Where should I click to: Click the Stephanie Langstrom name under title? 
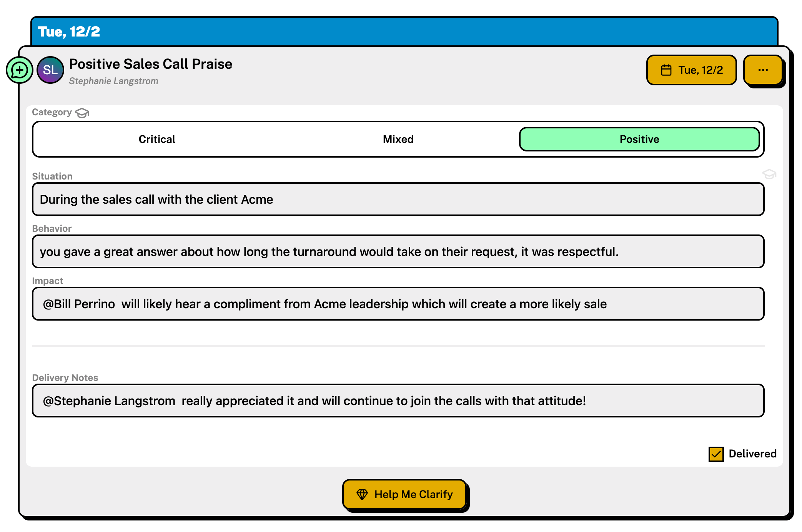pyautogui.click(x=114, y=81)
